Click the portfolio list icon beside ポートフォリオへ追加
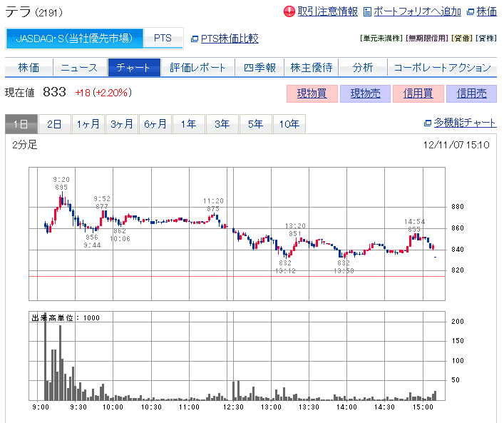504x423 pixels. coord(367,12)
